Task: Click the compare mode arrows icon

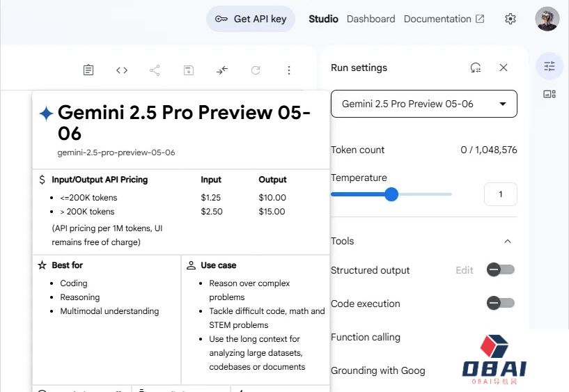Action: click(x=222, y=70)
